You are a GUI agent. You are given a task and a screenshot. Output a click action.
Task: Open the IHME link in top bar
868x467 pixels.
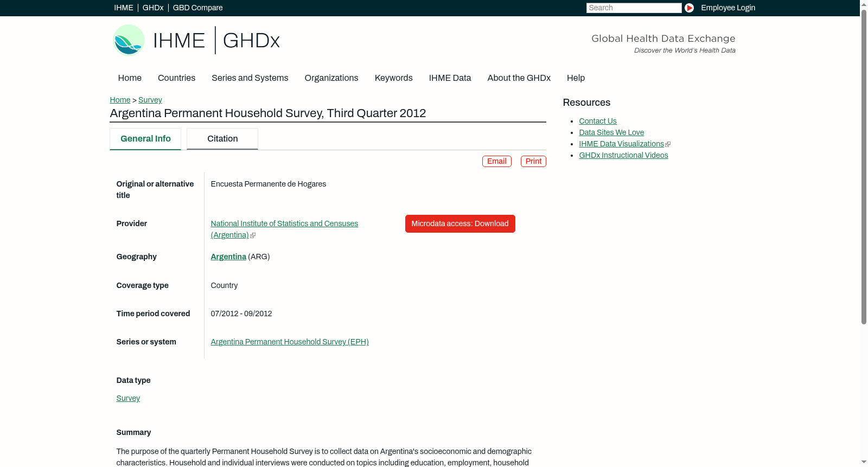tap(124, 8)
